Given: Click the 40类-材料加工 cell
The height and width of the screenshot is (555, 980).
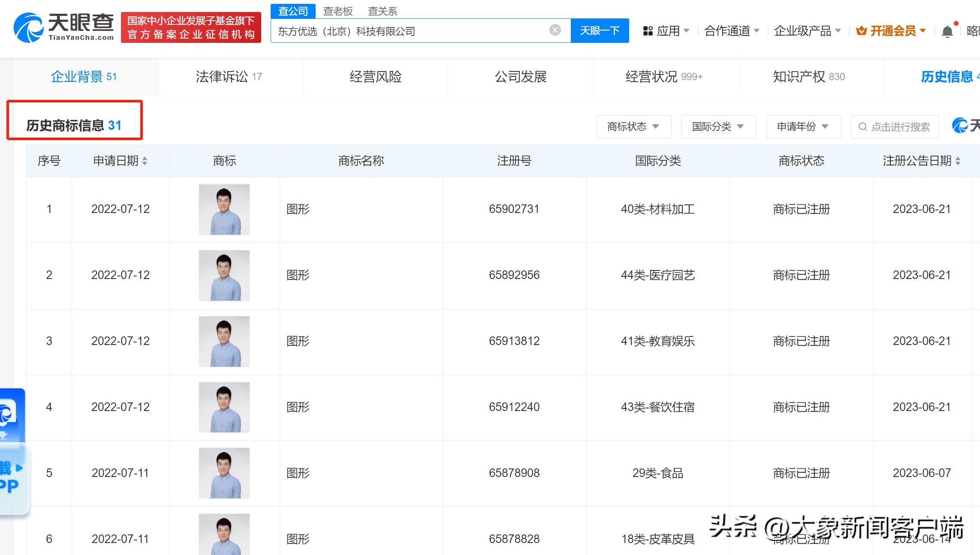Looking at the screenshot, I should coord(658,209).
